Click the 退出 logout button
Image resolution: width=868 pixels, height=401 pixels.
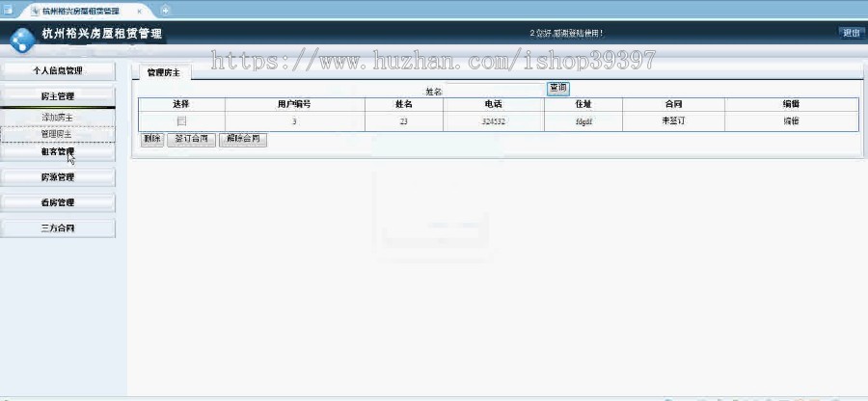point(852,33)
